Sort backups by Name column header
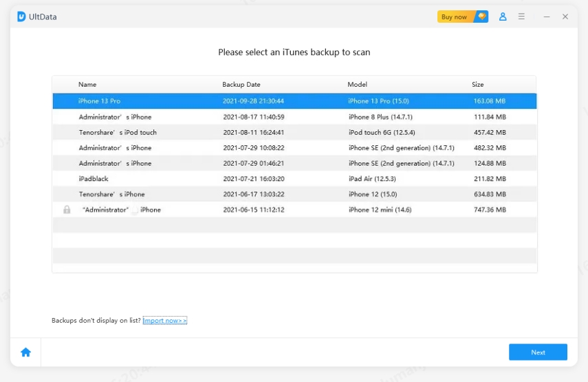Image resolution: width=588 pixels, height=382 pixels. (87, 85)
